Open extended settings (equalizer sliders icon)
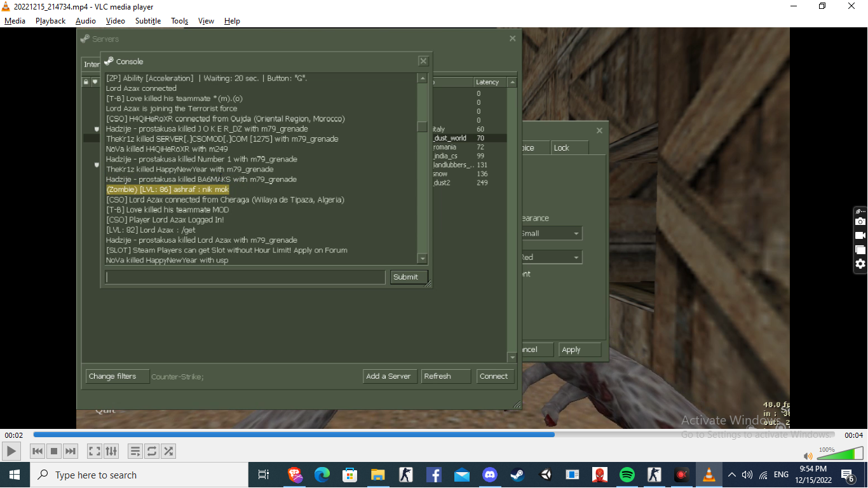 pyautogui.click(x=111, y=451)
